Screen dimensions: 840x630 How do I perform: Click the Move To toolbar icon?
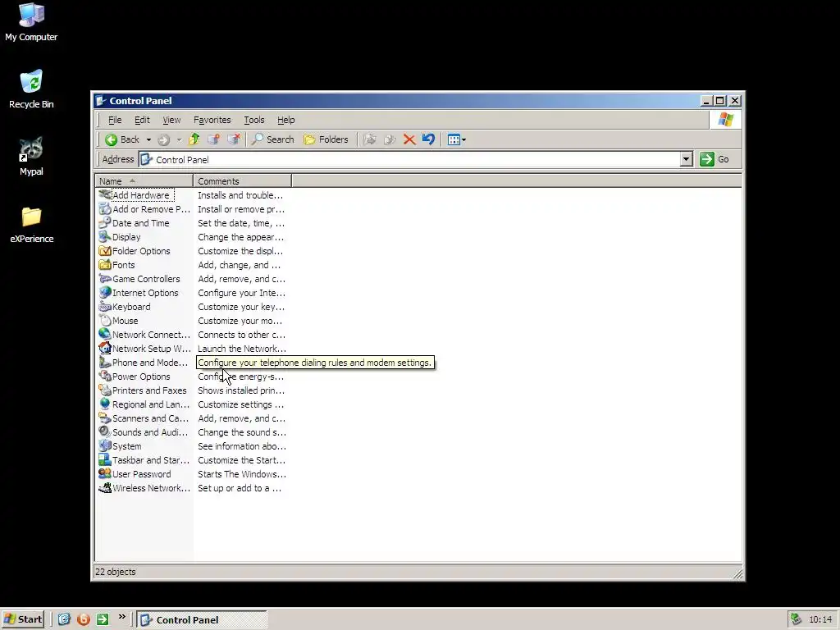[x=370, y=139]
